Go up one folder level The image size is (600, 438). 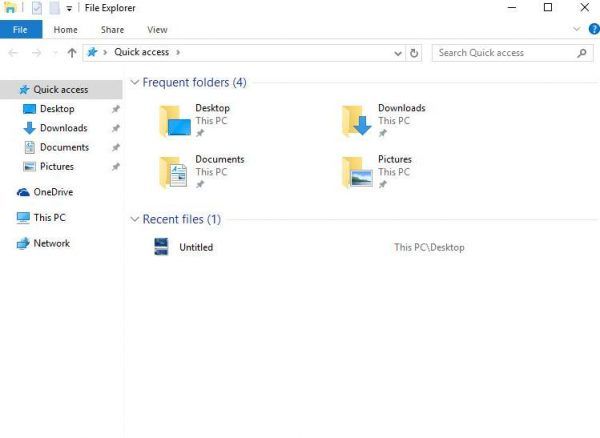(72, 53)
